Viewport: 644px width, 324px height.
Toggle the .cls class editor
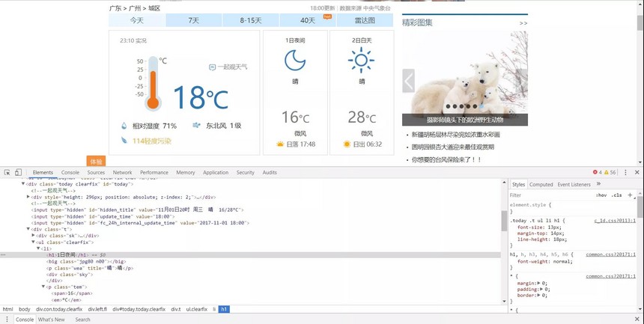pyautogui.click(x=616, y=195)
